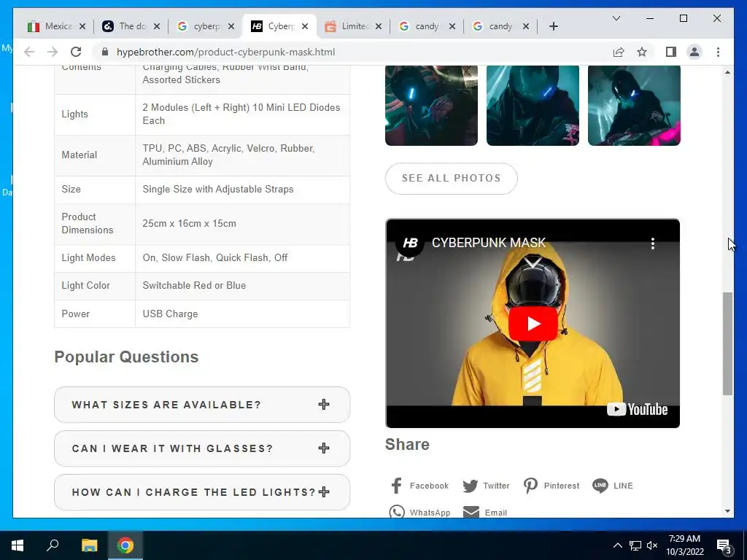Show hidden system tray icons
This screenshot has height=560, width=747.
tap(617, 545)
